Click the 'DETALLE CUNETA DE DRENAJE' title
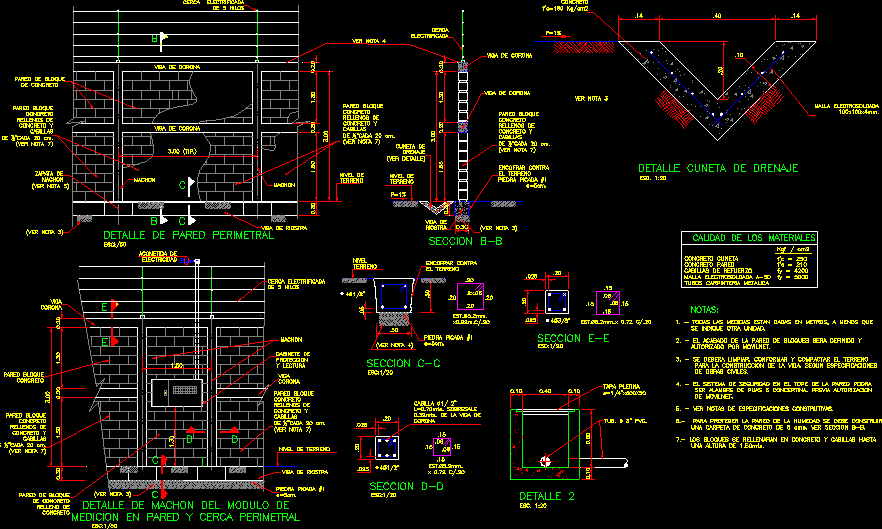Image resolution: width=882 pixels, height=529 pixels. coord(718,168)
